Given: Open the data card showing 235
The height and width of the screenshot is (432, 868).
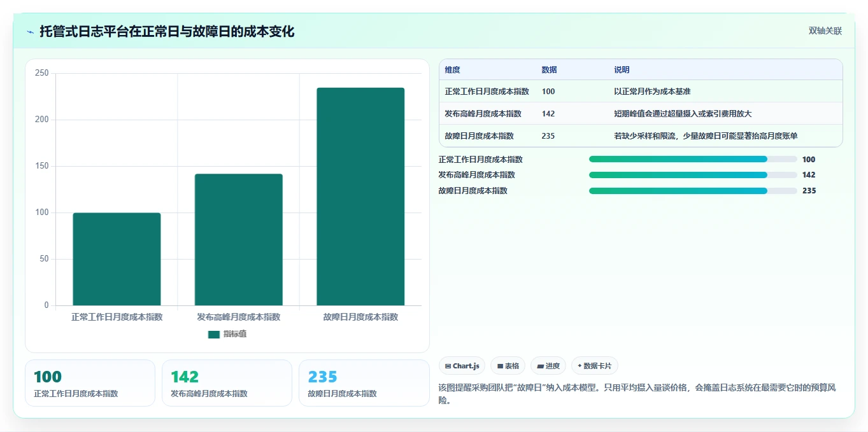Looking at the screenshot, I should [x=364, y=383].
